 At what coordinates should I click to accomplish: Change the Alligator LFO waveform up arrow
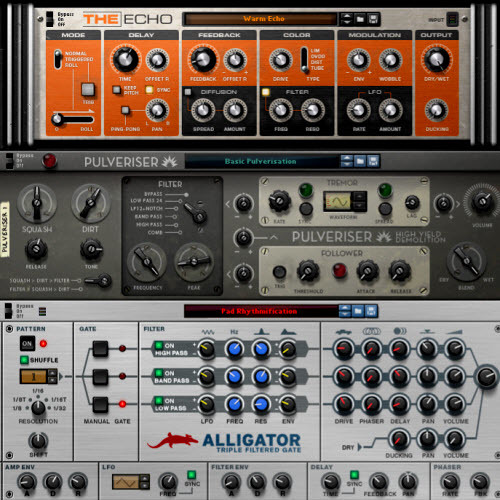pos(144,478)
